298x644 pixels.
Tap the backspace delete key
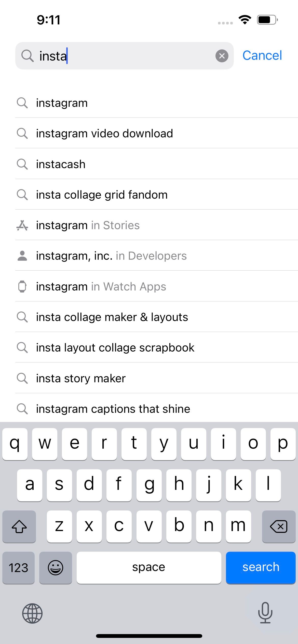pos(279,526)
